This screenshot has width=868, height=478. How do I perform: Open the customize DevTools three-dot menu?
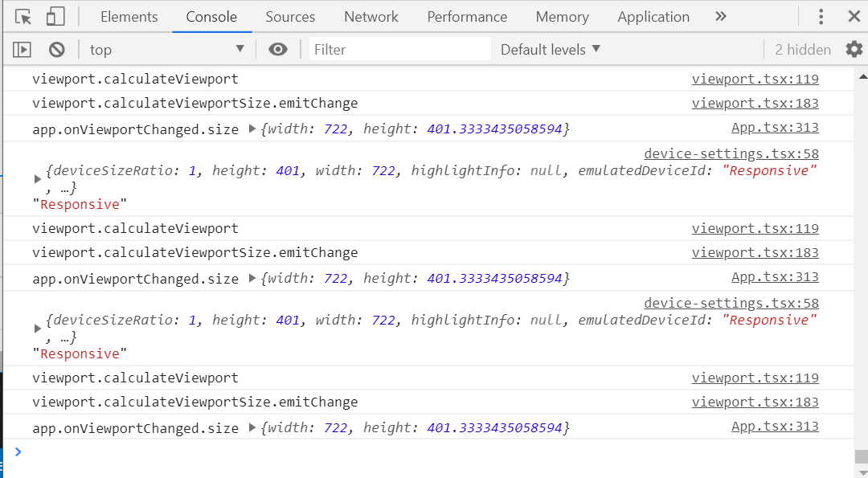point(821,16)
